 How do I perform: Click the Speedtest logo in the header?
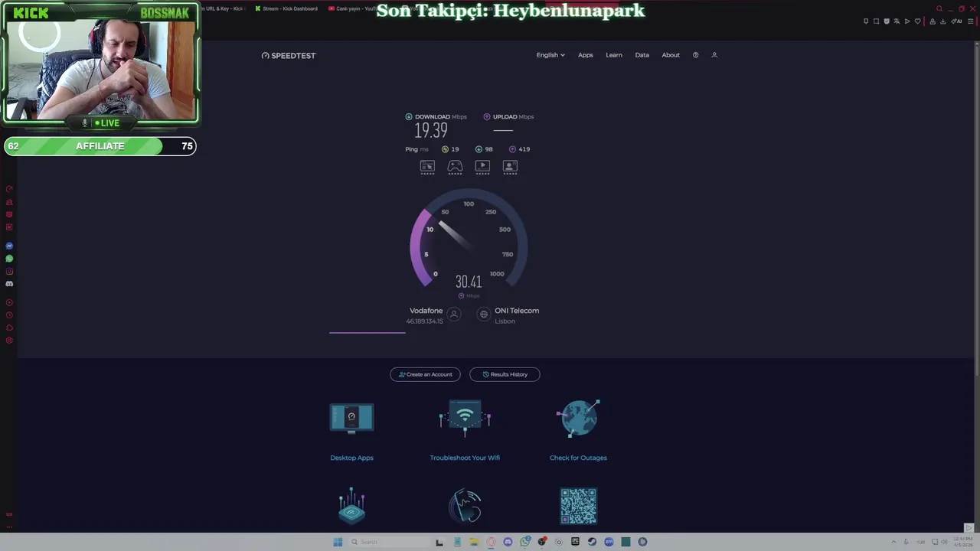289,55
